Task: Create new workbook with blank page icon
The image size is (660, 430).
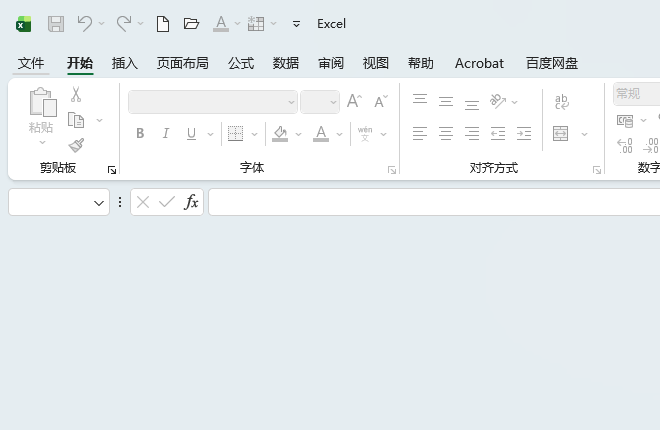Action: (163, 24)
